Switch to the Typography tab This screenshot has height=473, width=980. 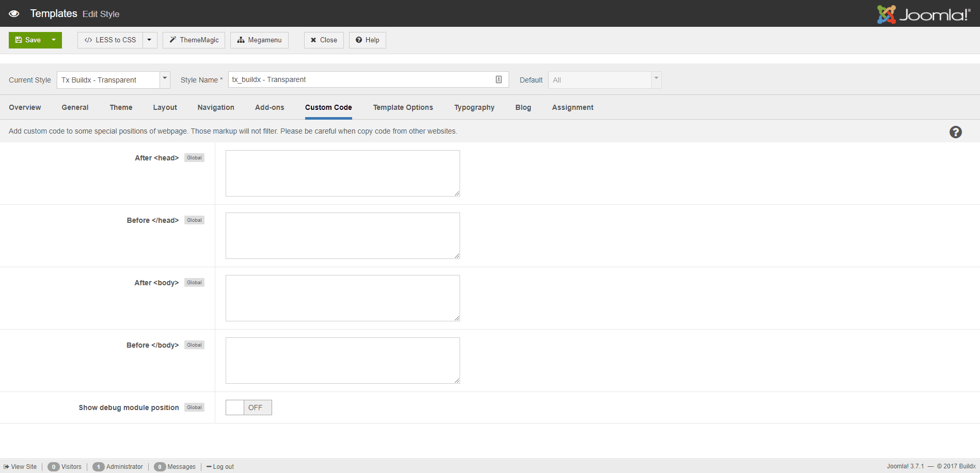pyautogui.click(x=474, y=107)
